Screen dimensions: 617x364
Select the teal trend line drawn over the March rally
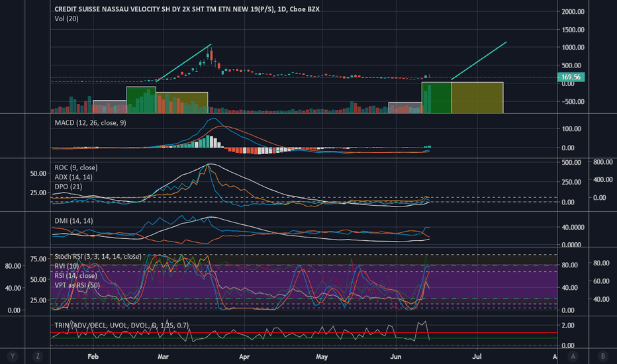pos(183,63)
